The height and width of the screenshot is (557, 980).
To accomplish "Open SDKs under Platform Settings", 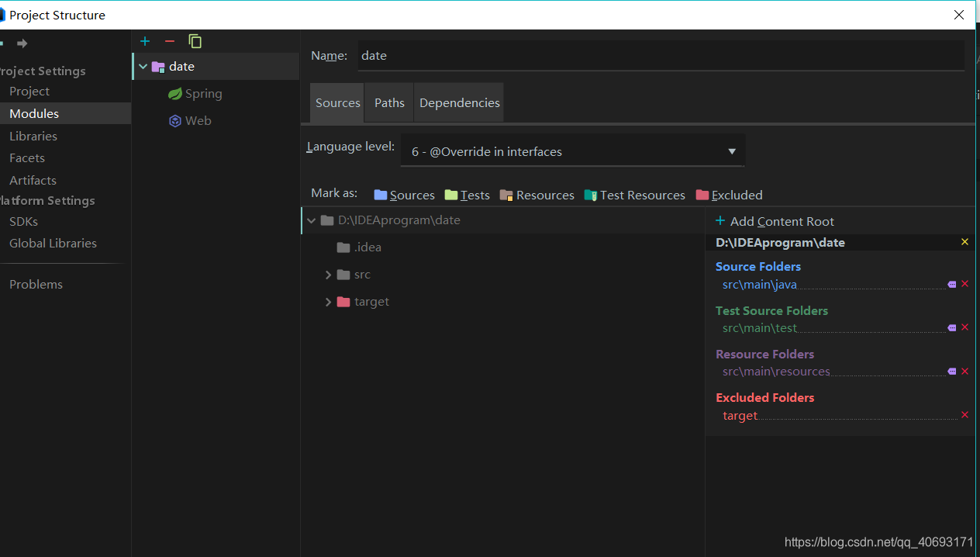I will pos(23,221).
